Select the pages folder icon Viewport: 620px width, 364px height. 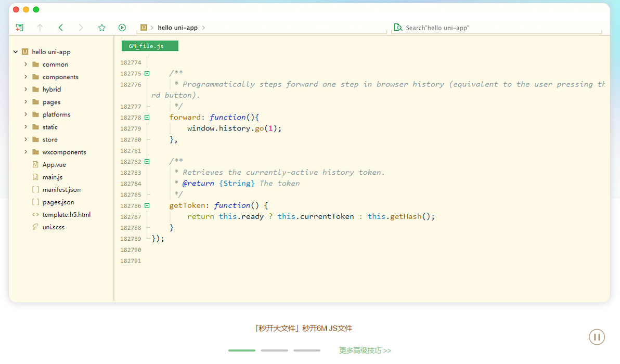(35, 101)
